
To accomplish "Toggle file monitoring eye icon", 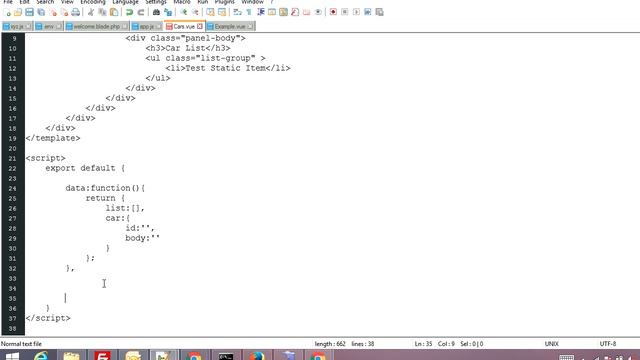I will click(318, 12).
